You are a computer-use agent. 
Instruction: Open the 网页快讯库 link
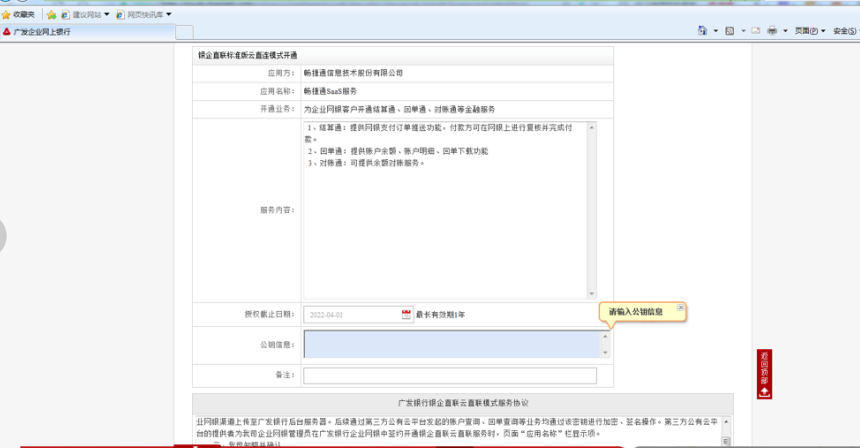pos(140,15)
